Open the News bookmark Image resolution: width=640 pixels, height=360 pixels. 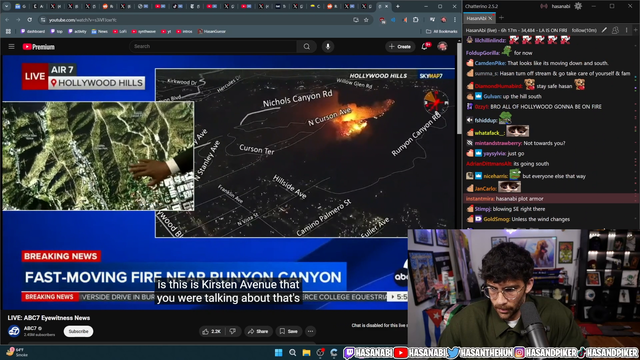click(100, 31)
